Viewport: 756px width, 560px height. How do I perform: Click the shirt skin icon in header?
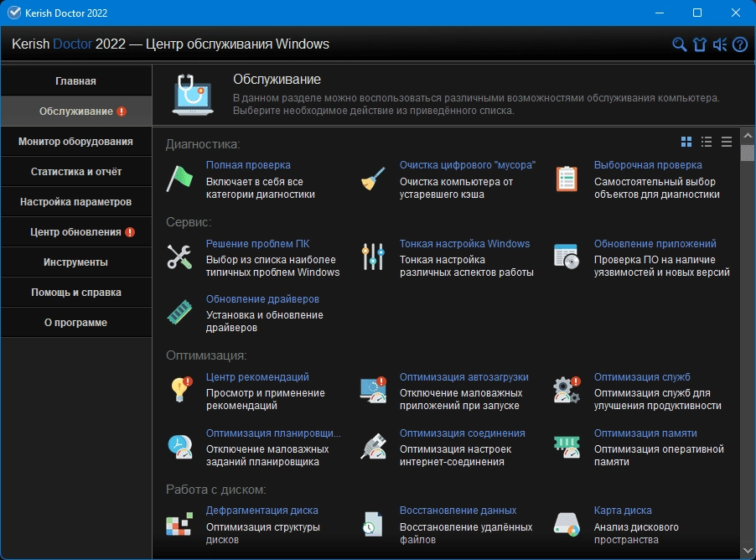click(700, 44)
